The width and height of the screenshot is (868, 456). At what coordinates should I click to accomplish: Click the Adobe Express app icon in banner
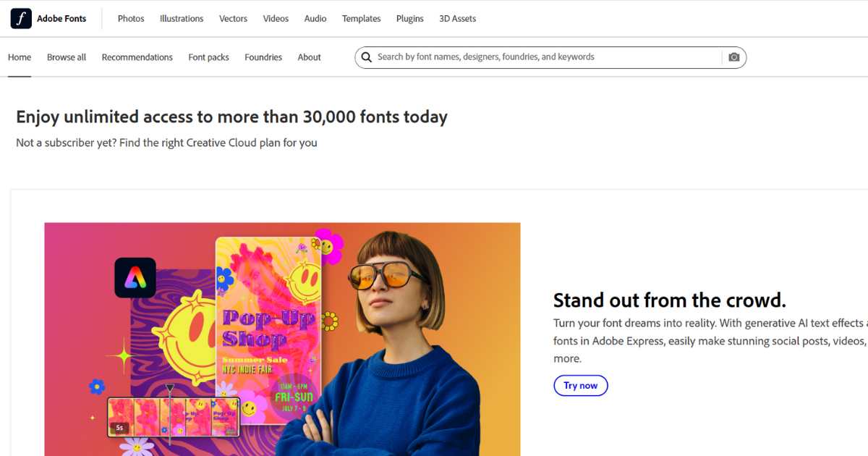pos(135,278)
